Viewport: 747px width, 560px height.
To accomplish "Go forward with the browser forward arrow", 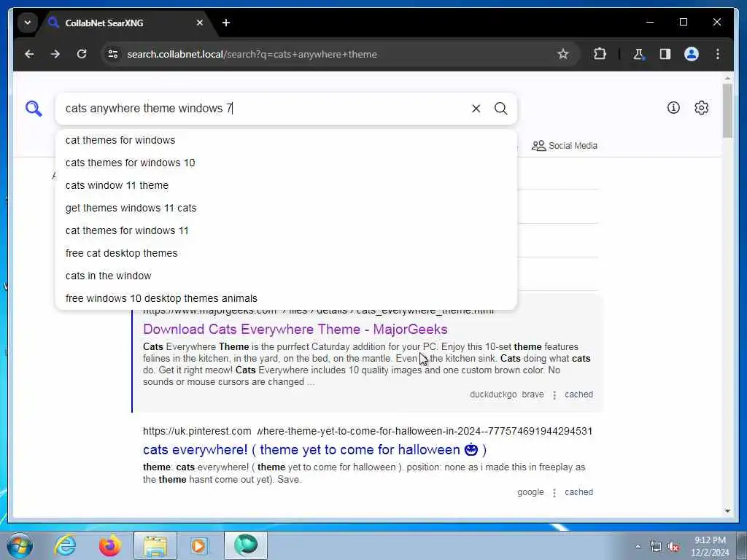I will click(x=55, y=54).
